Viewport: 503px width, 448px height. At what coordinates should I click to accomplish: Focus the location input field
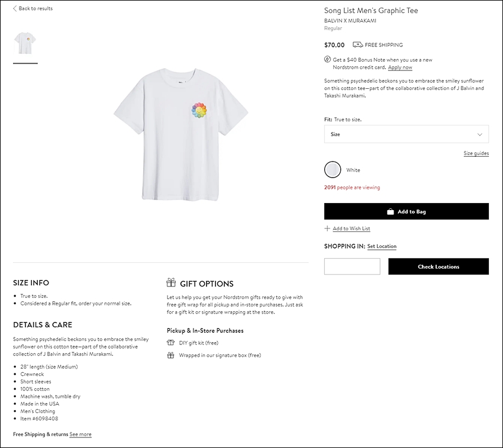352,266
